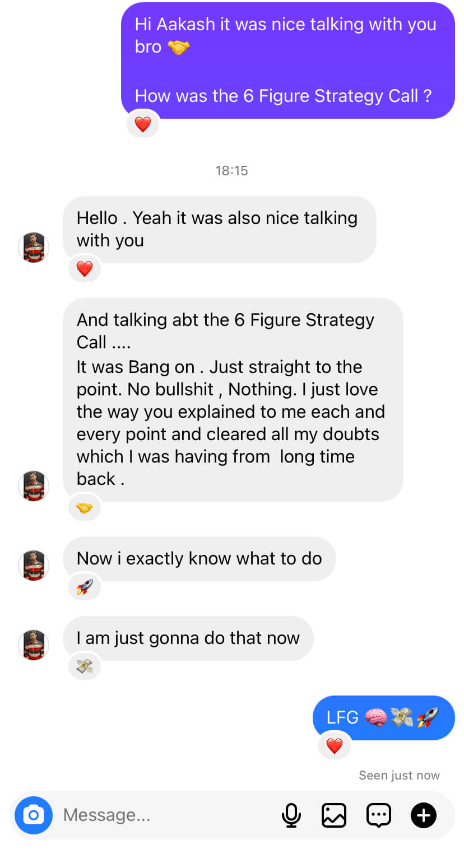
Task: Open the camera in message bar
Action: pos(34,815)
